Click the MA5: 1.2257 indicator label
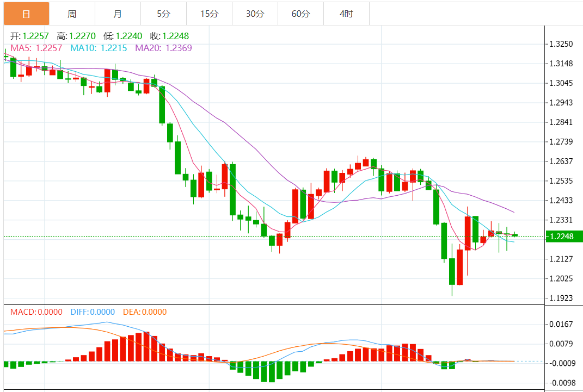Image resolution: width=583 pixels, height=392 pixels. point(36,48)
